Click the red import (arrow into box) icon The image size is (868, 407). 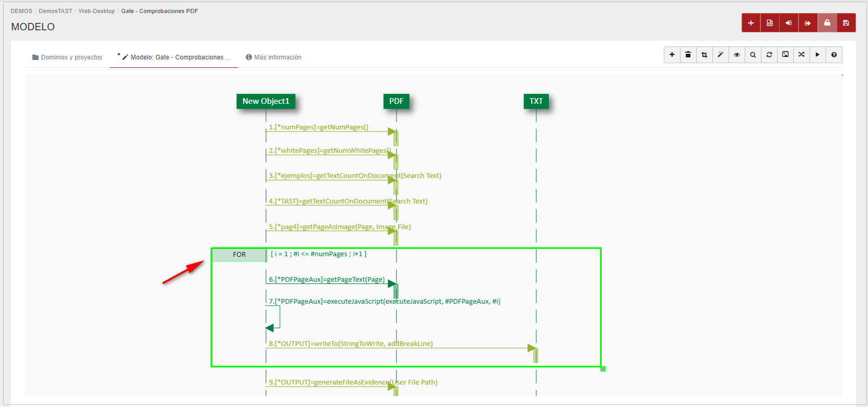point(789,23)
